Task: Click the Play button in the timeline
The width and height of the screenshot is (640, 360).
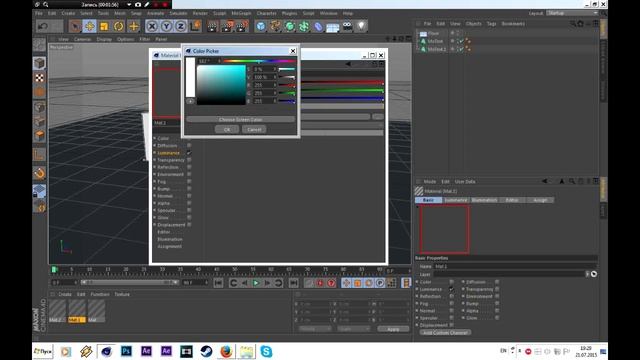Action: 256,282
